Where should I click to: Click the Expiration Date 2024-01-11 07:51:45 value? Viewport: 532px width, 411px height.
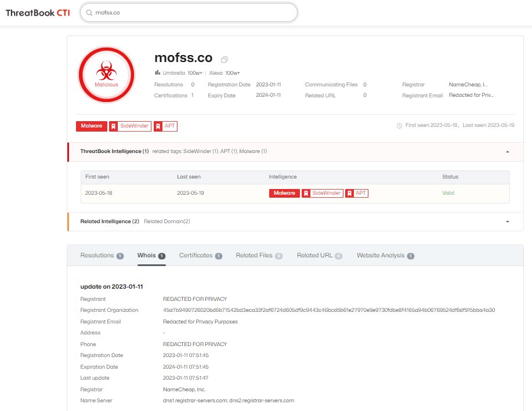point(186,366)
